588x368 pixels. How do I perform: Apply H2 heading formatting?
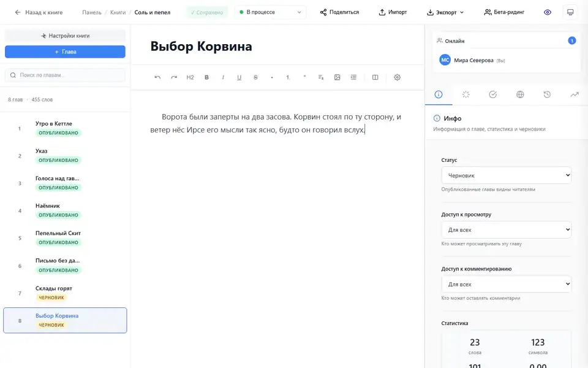[190, 77]
